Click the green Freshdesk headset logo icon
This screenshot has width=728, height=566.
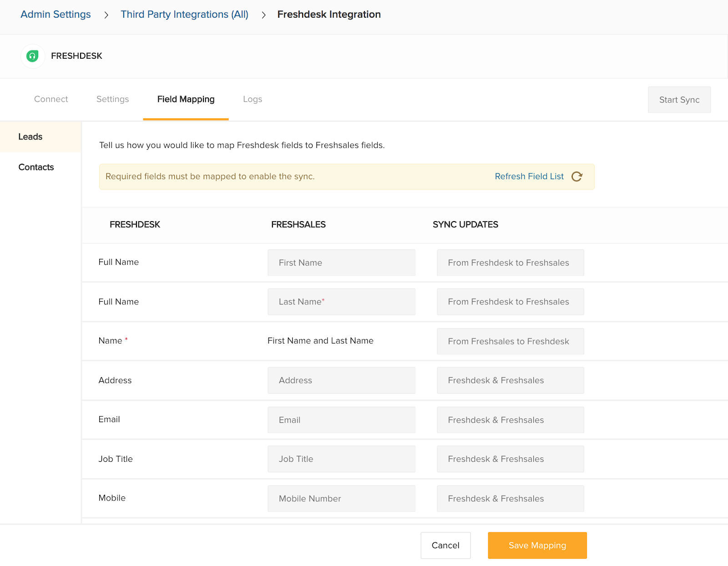pos(32,56)
